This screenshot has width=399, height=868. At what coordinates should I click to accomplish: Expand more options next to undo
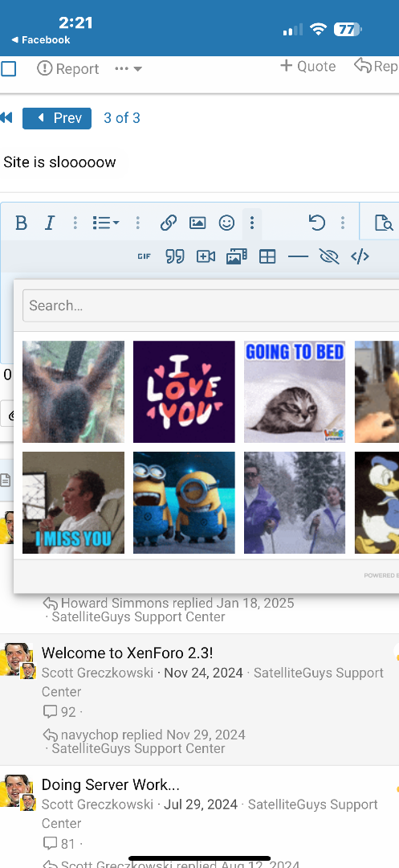coord(343,223)
